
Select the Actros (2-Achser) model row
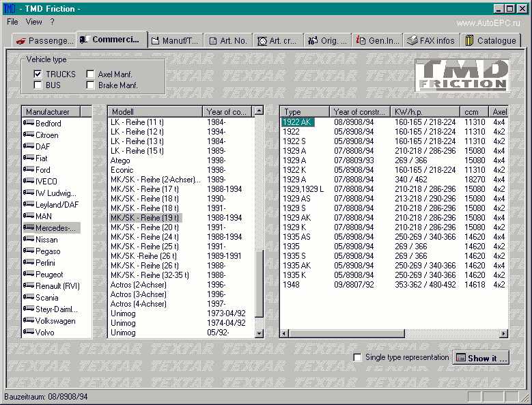(181, 285)
